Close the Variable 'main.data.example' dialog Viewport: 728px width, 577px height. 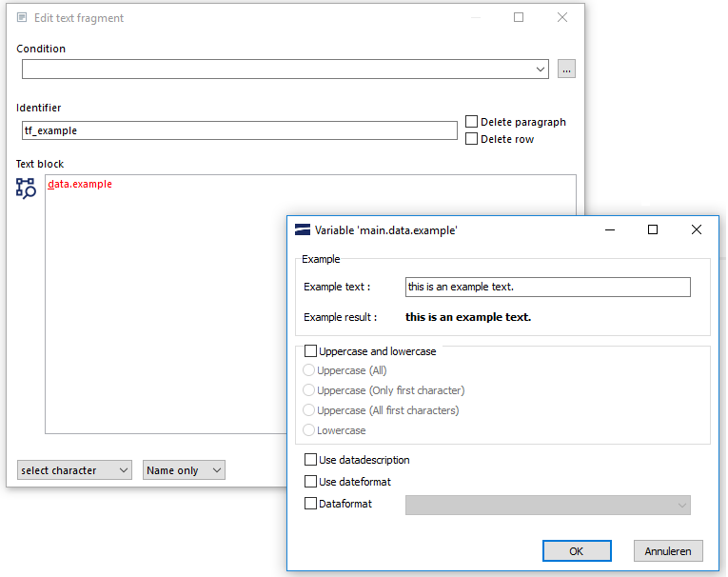tap(696, 229)
